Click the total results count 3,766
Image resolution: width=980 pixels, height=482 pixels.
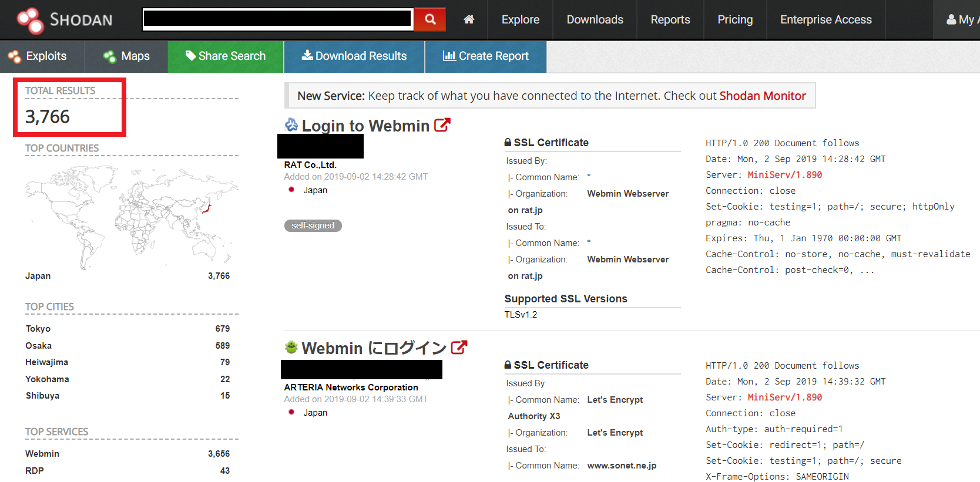48,117
